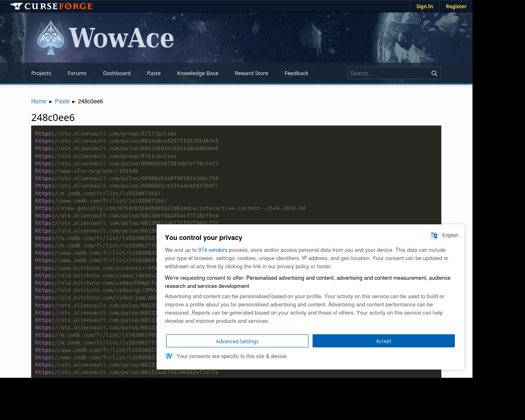Click the sfcv.org/user/155348 URL line
Image resolution: width=525 pixels, height=420 pixels.
click(87, 171)
